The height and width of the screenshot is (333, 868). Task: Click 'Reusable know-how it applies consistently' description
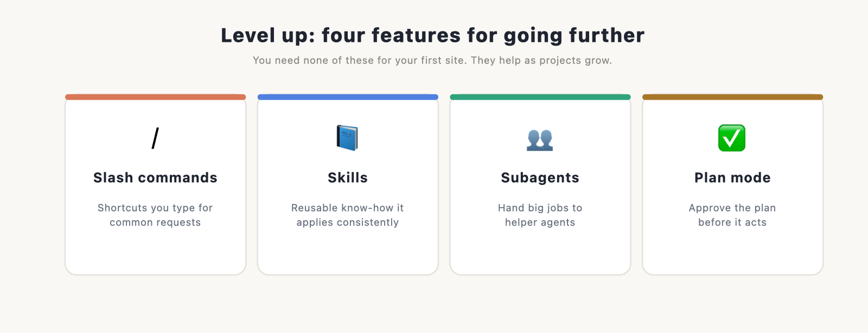click(x=348, y=215)
